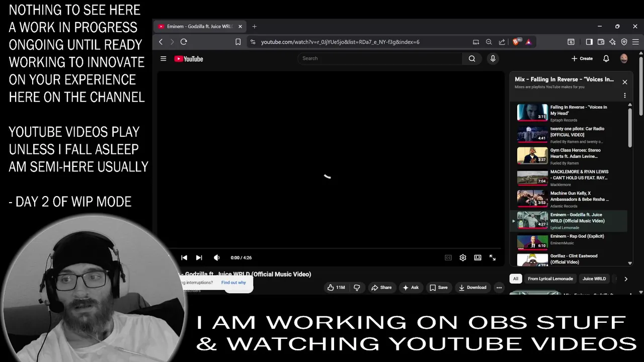Skip to next video in player

[199, 257]
